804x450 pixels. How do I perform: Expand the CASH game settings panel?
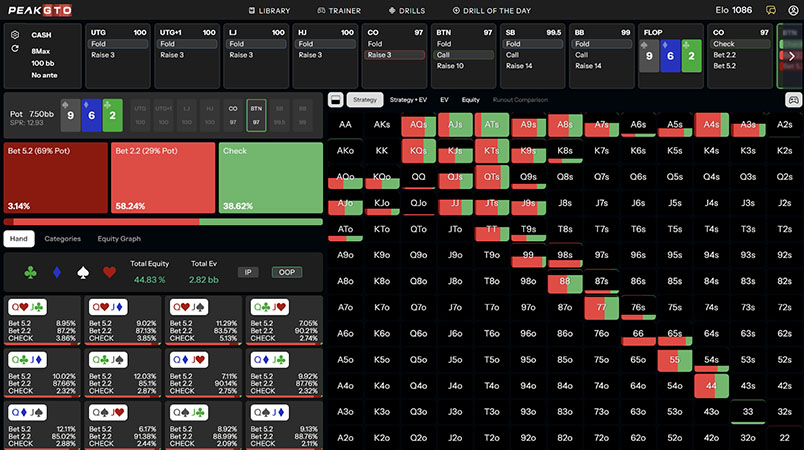pyautogui.click(x=15, y=34)
